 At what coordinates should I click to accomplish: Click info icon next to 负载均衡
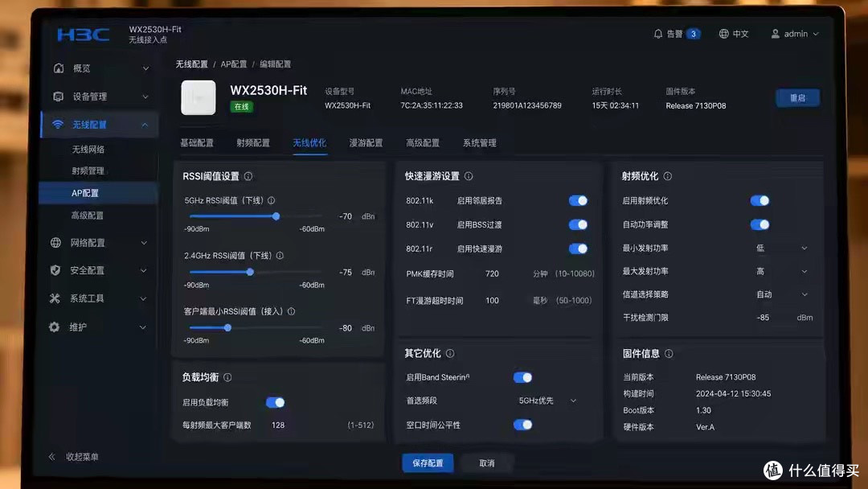point(227,377)
